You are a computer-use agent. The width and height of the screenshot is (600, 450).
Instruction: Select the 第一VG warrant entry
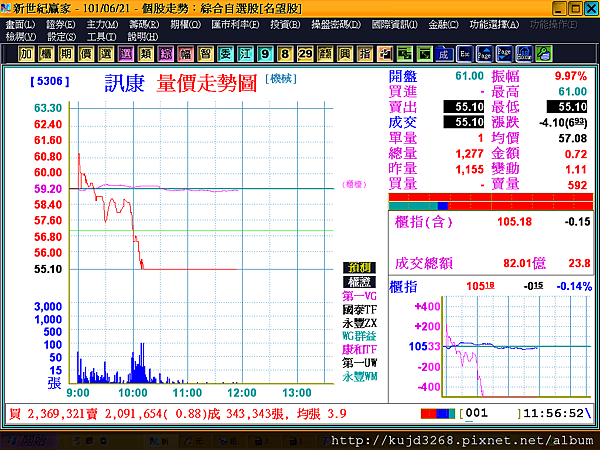[x=359, y=296]
